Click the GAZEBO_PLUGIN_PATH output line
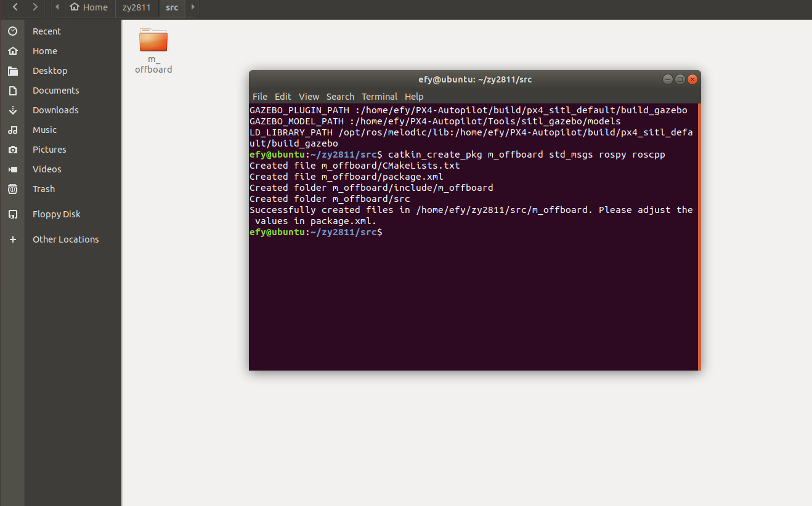812x506 pixels. point(468,110)
